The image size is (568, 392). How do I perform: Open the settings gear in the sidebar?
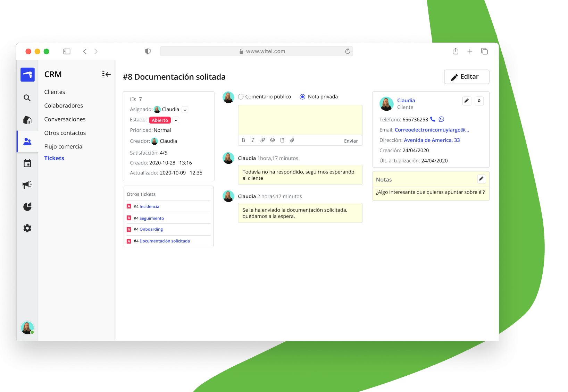click(27, 228)
